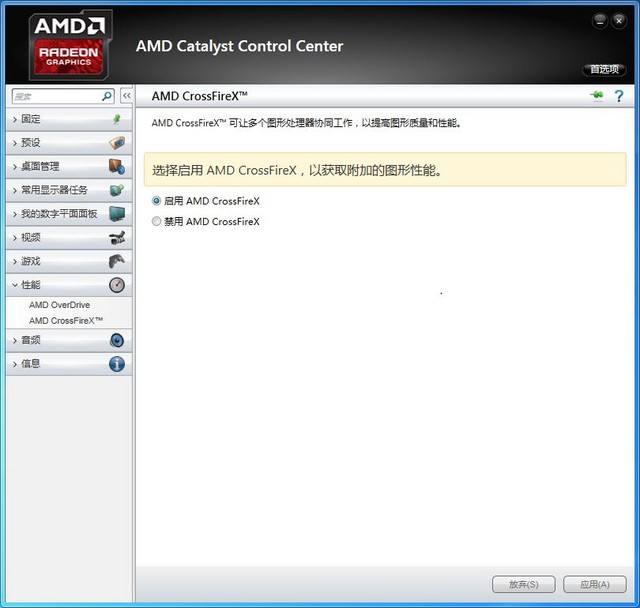The height and width of the screenshot is (608, 640).
Task: Close the Catalyst Control Center window
Action: click(619, 21)
